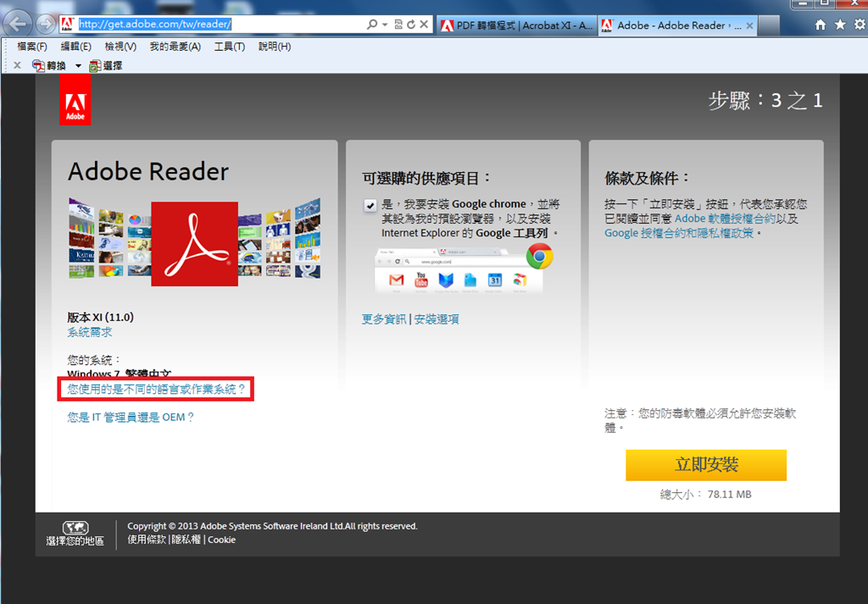Open the 更多資訊 link
The image size is (868, 604).
pos(384,319)
